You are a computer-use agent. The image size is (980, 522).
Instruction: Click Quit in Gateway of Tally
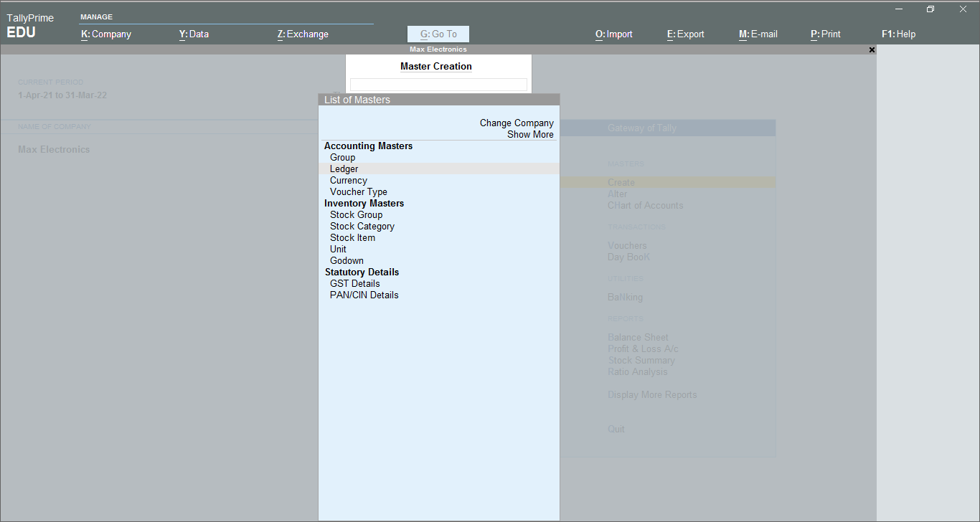(616, 429)
